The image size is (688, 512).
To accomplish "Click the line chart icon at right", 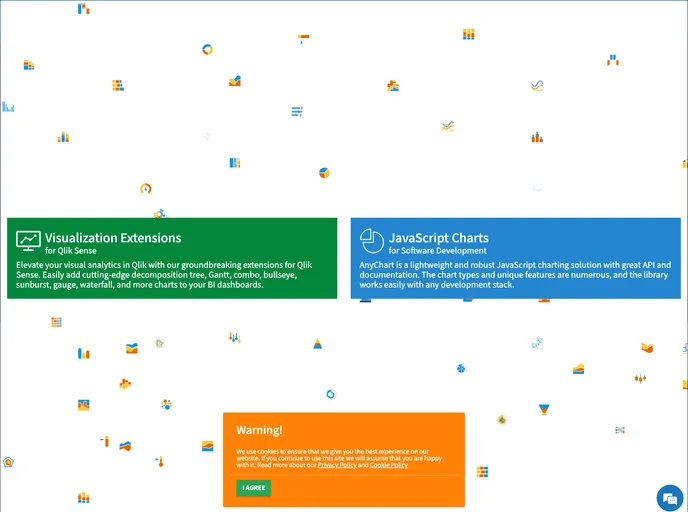I will point(537,87).
